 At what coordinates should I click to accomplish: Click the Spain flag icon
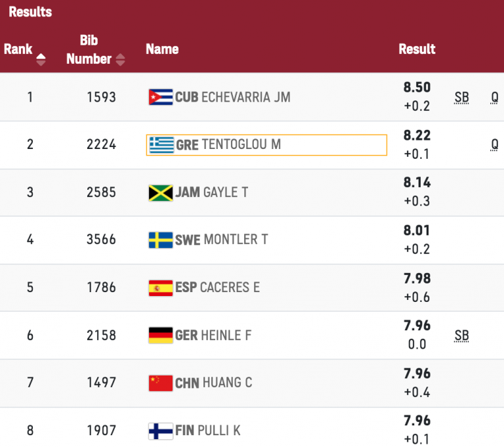click(161, 287)
